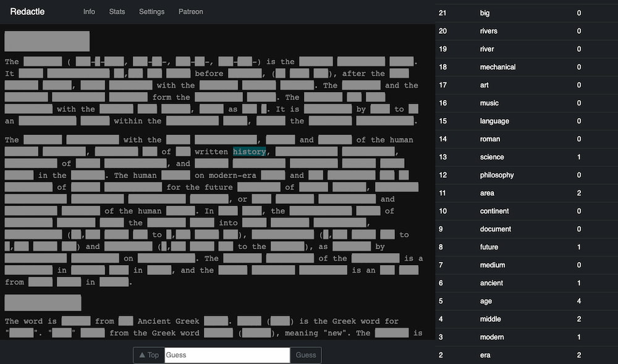This screenshot has width=618, height=364.
Task: Focus the Guess text input field
Action: [x=227, y=355]
